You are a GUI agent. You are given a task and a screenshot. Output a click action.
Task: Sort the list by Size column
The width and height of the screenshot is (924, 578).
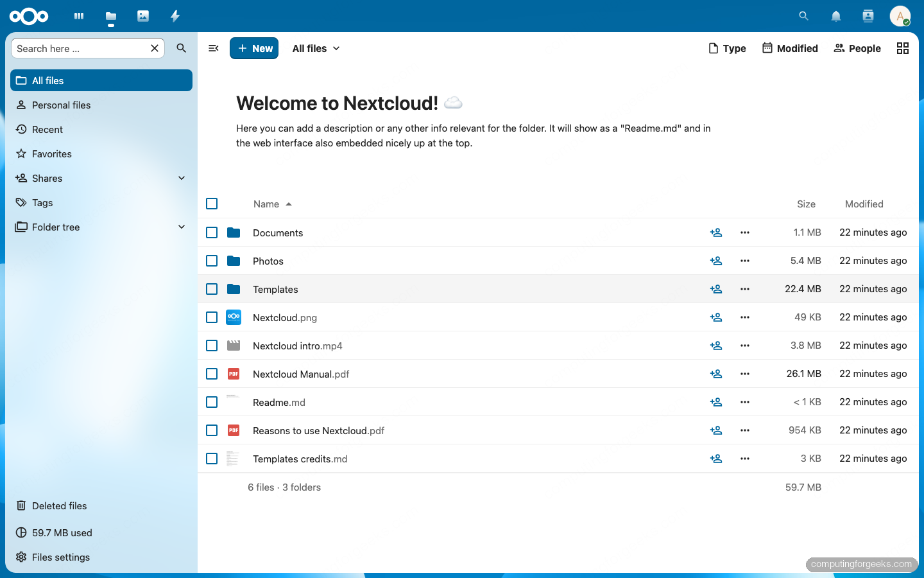(806, 204)
